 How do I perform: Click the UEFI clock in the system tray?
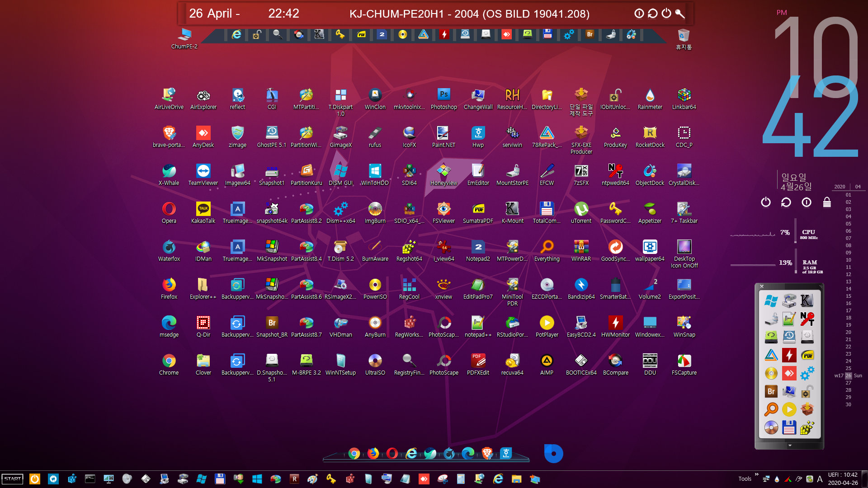tap(843, 479)
